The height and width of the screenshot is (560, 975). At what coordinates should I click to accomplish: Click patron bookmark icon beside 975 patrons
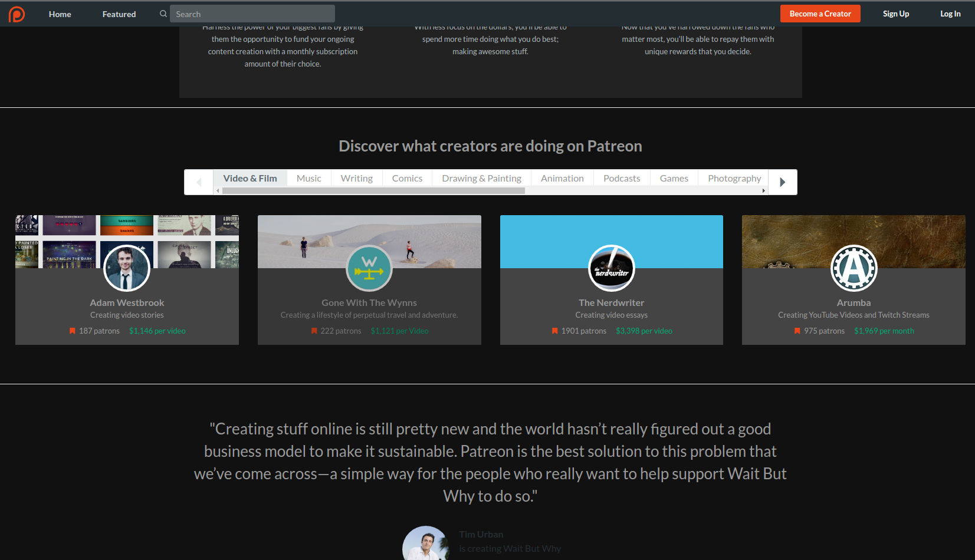tap(797, 331)
